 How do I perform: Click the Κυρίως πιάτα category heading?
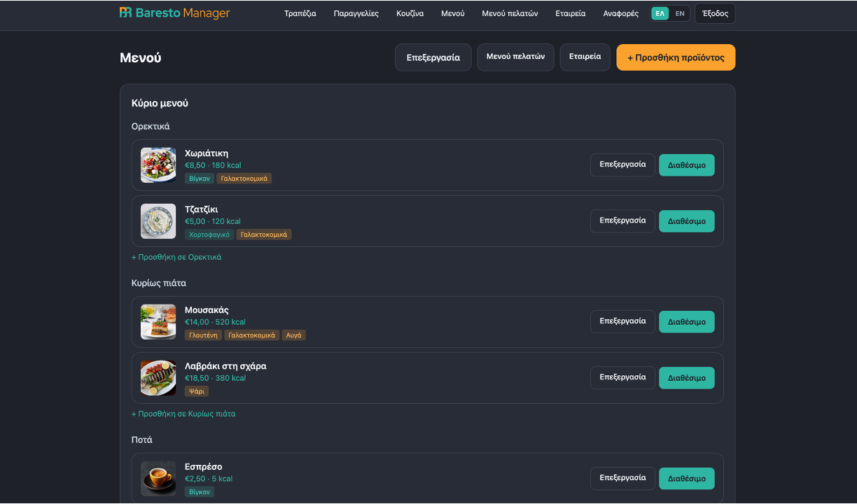(x=159, y=283)
